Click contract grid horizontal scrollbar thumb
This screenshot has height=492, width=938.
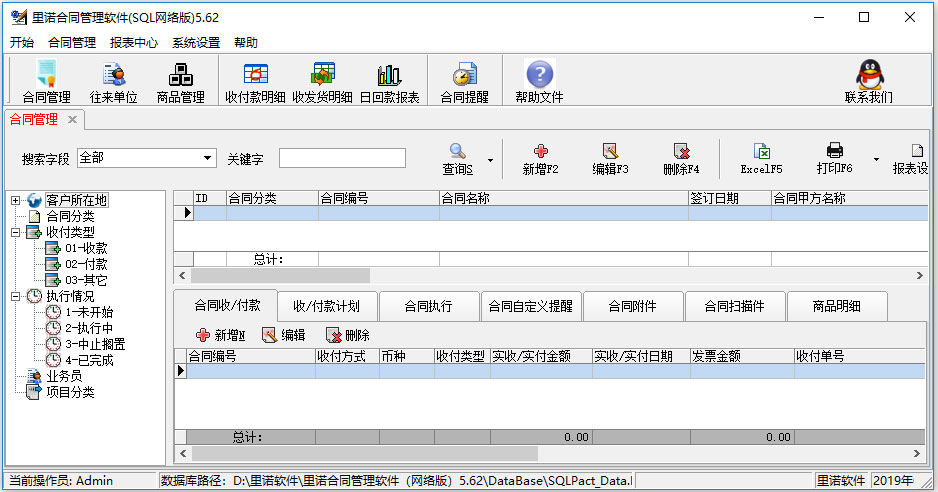[x=280, y=275]
